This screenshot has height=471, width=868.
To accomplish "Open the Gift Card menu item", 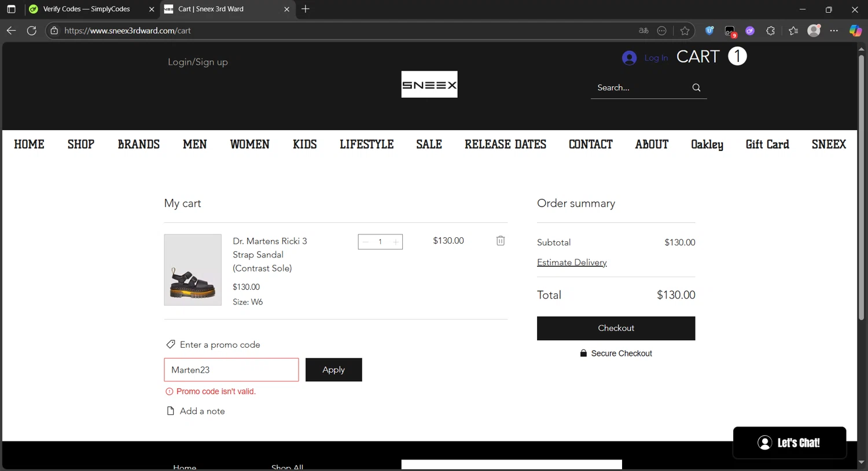I will point(767,144).
